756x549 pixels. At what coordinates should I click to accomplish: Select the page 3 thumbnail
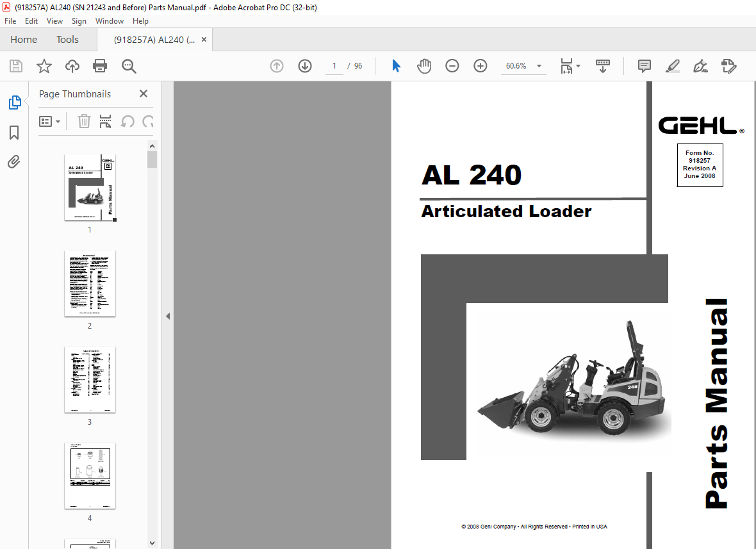click(90, 379)
